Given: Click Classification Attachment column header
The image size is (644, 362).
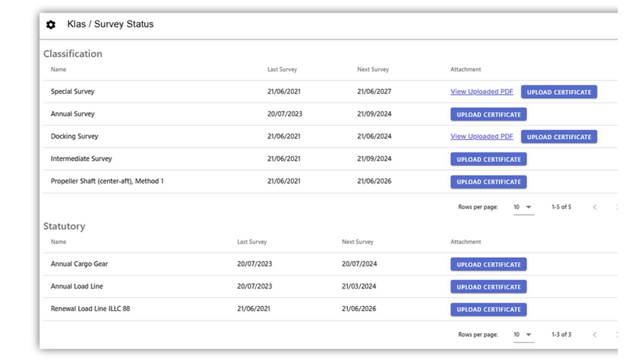Looking at the screenshot, I should 466,69.
